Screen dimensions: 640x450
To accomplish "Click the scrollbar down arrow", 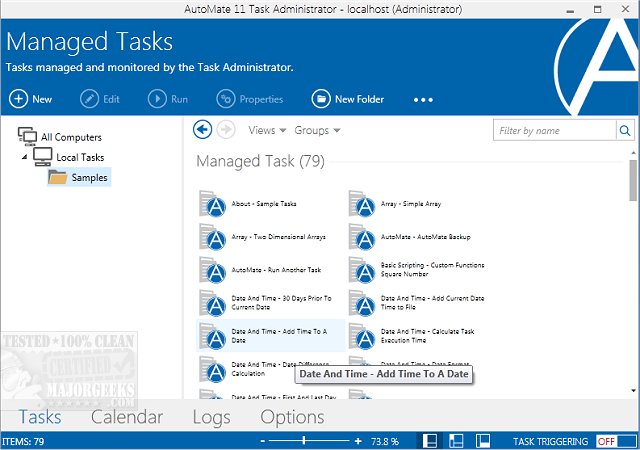I will click(x=633, y=391).
